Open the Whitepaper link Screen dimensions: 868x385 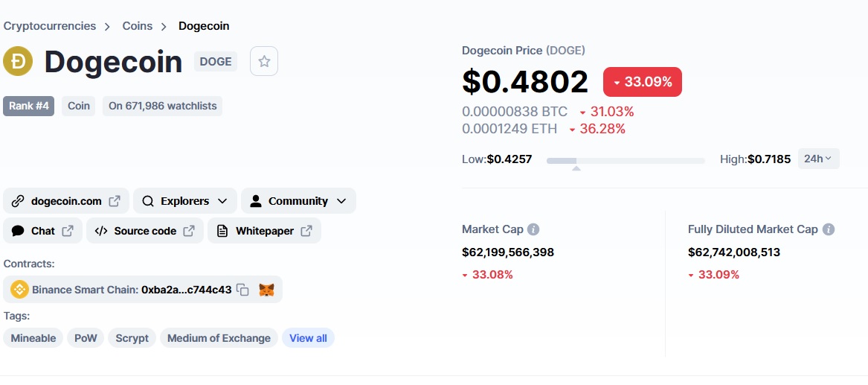pyautogui.click(x=265, y=231)
